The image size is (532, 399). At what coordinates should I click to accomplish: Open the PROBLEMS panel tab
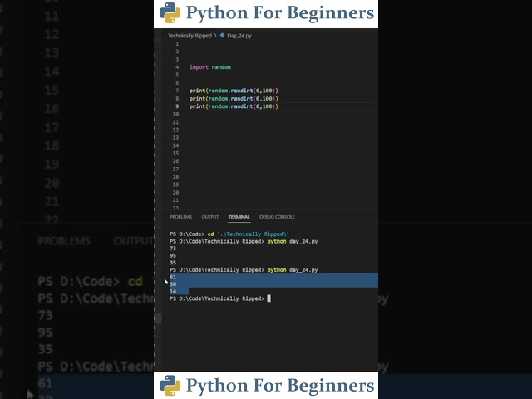tap(180, 217)
